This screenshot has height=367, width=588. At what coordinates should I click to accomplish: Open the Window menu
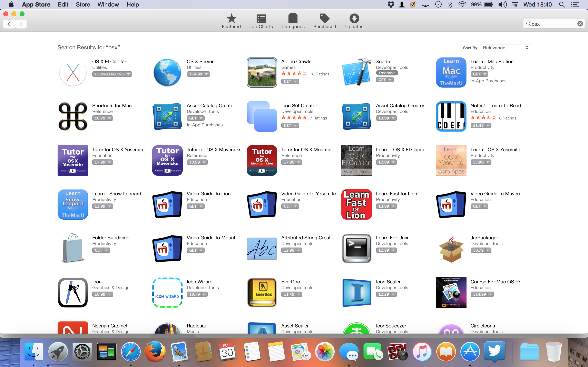108,4
